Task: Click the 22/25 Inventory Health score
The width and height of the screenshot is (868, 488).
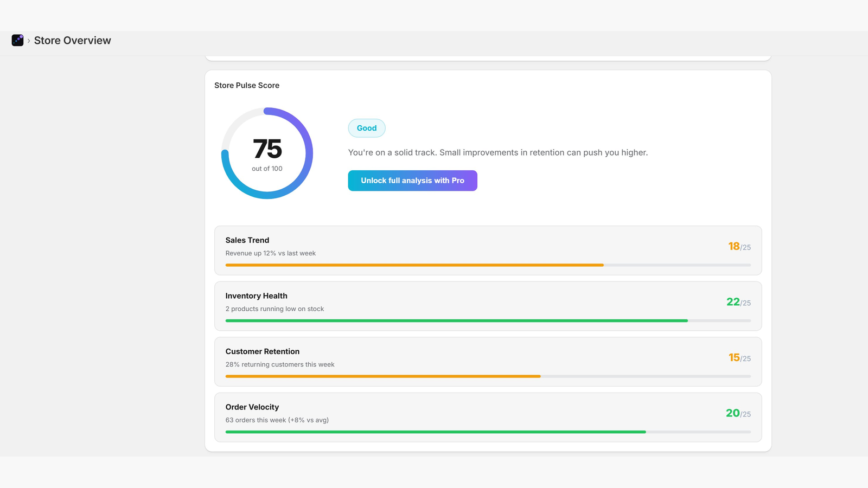Action: 738,302
